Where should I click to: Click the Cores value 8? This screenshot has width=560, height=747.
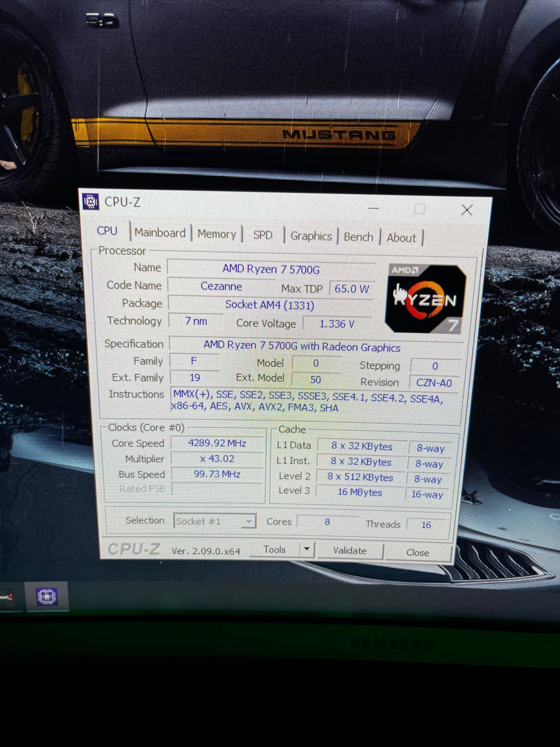coord(327,522)
